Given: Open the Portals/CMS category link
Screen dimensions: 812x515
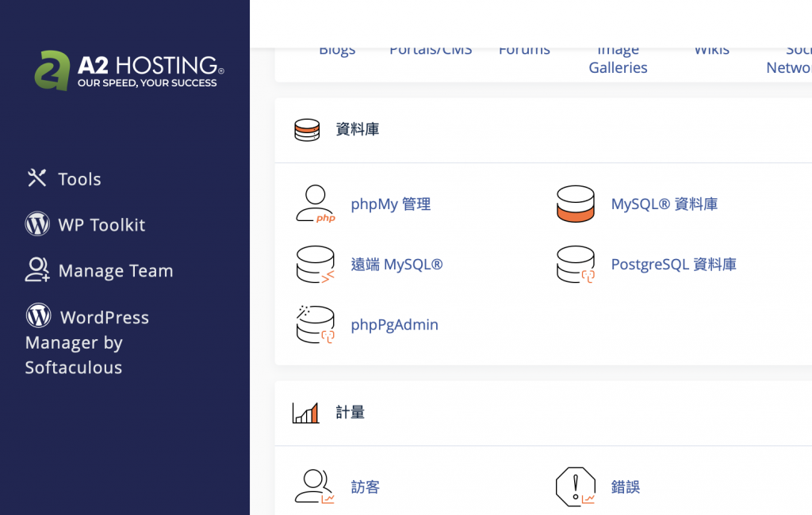Looking at the screenshot, I should coord(431,51).
